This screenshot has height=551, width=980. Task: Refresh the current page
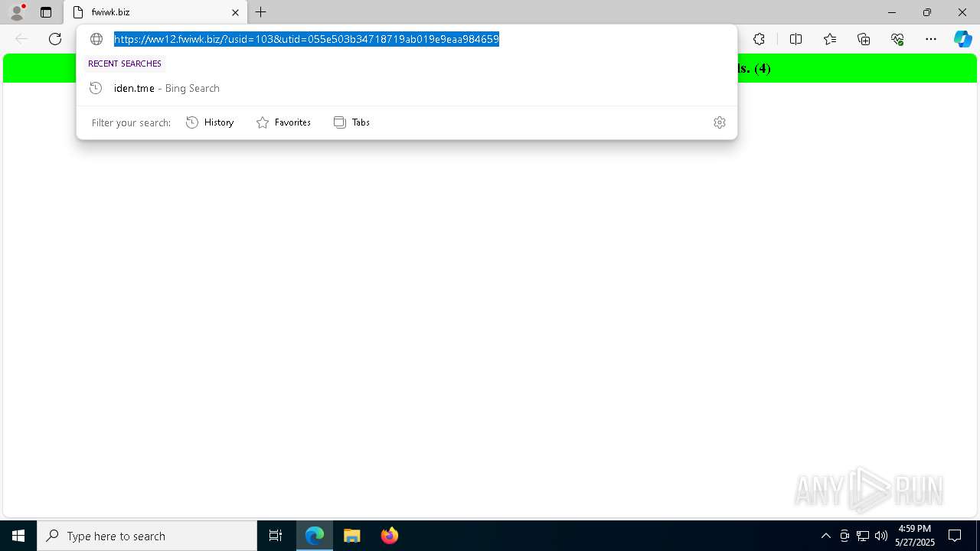point(55,39)
